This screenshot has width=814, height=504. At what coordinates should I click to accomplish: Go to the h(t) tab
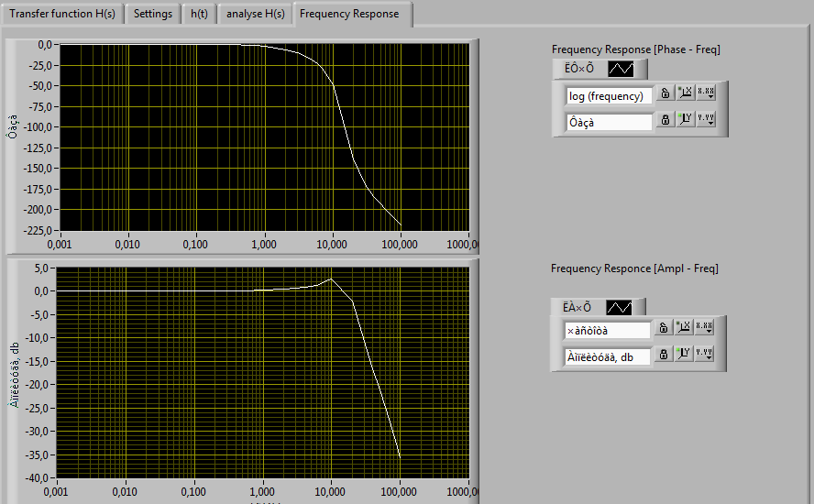(199, 14)
